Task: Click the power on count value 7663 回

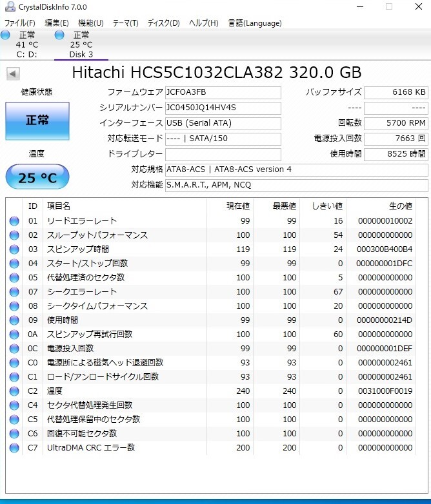Action: coord(396,139)
